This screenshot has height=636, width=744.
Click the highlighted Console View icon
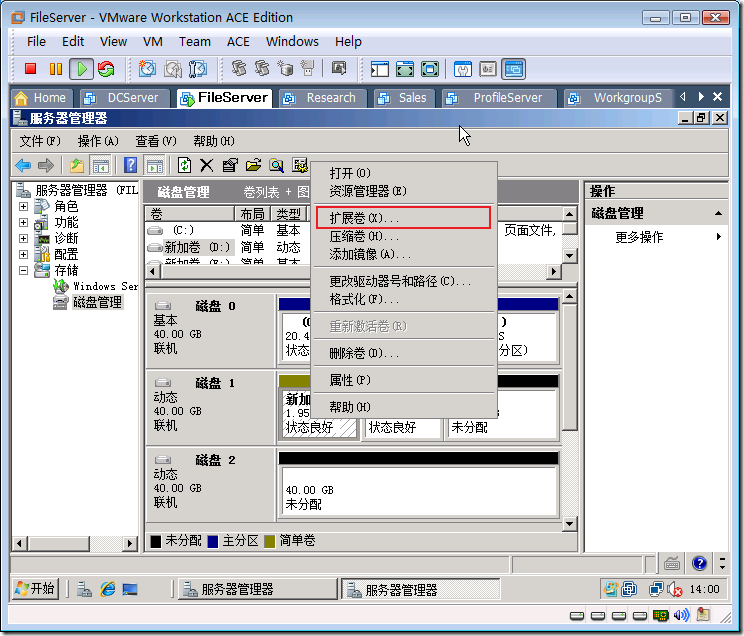514,69
